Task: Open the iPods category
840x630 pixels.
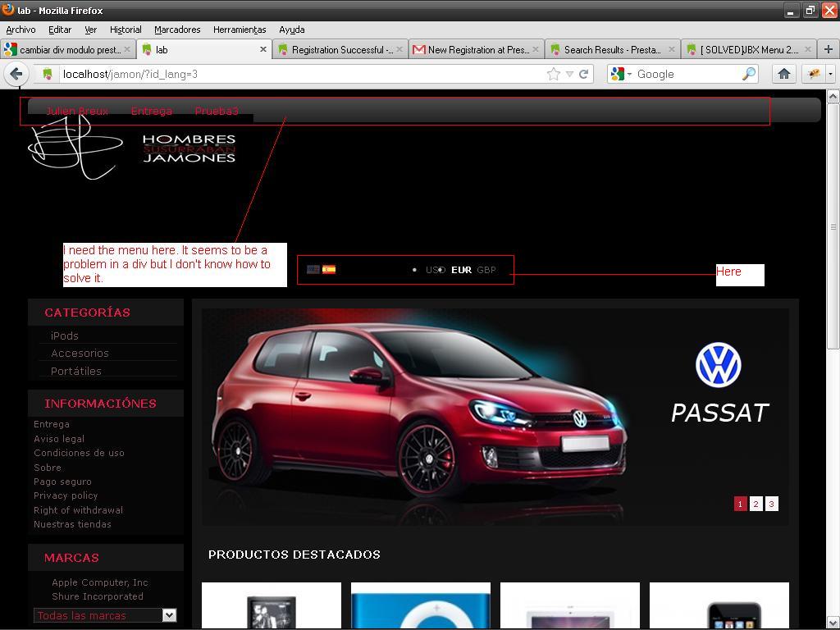Action: [x=65, y=336]
